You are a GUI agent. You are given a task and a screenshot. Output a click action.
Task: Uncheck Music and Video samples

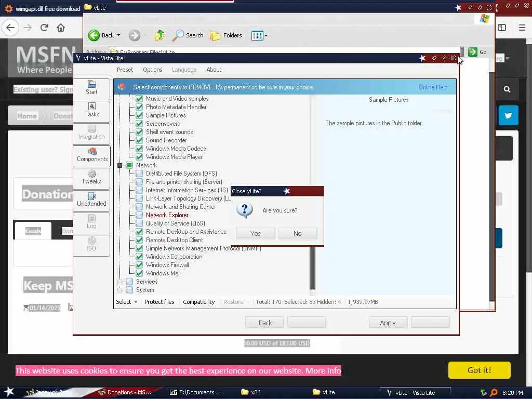coord(139,99)
